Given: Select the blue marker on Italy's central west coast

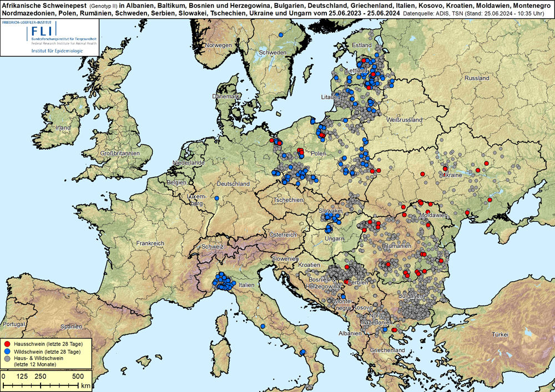Looking at the screenshot, I should (261, 326).
